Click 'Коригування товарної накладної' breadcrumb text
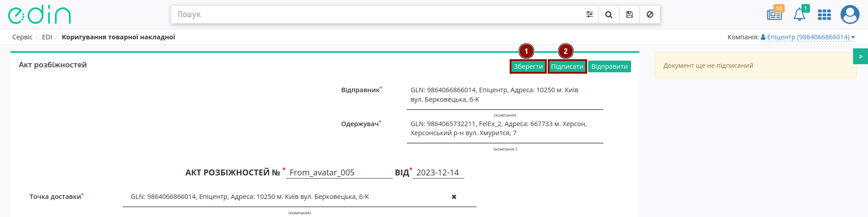 pos(118,37)
